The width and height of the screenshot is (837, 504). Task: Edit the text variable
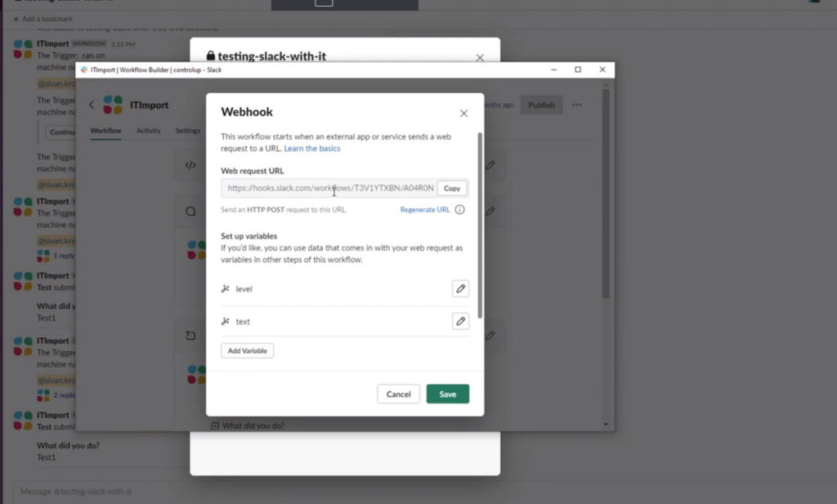[x=460, y=321]
